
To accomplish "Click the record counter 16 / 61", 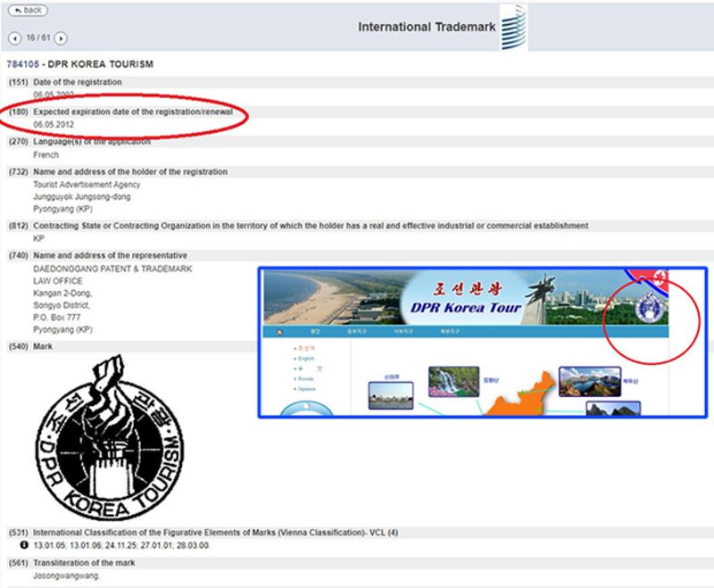I will (x=37, y=37).
